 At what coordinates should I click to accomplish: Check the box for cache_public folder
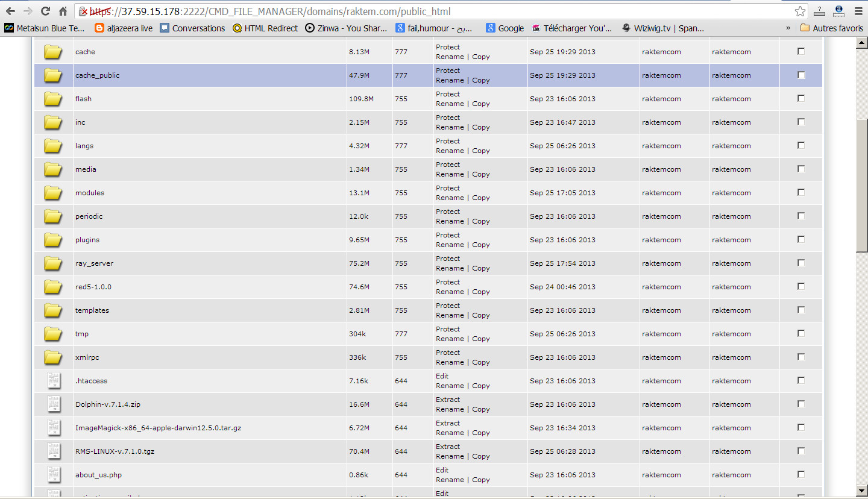pyautogui.click(x=801, y=75)
